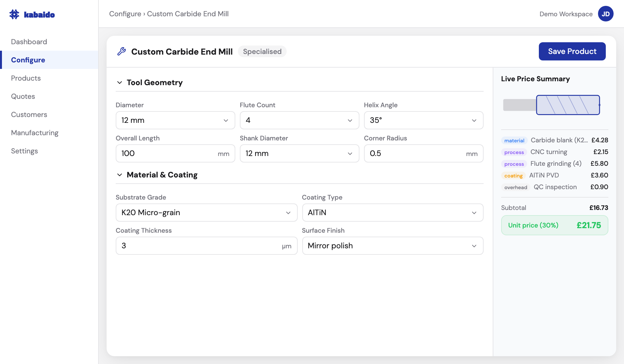Viewport: 624px width, 364px height.
Task: Go to the Manufacturing section
Action: [35, 133]
